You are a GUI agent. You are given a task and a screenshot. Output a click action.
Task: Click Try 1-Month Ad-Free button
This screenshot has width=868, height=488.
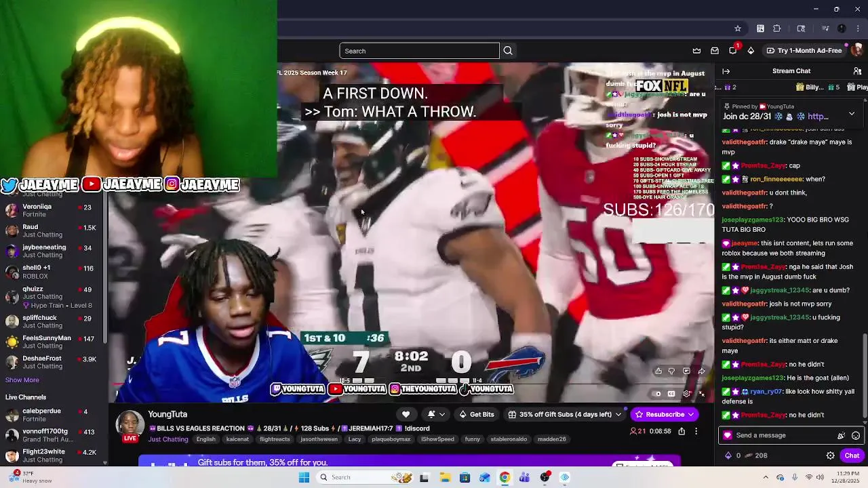click(804, 51)
